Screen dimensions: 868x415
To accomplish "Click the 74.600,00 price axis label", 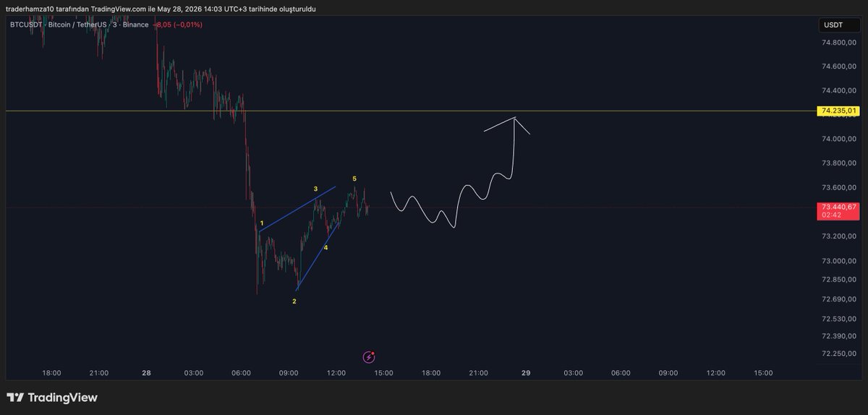I will click(839, 67).
